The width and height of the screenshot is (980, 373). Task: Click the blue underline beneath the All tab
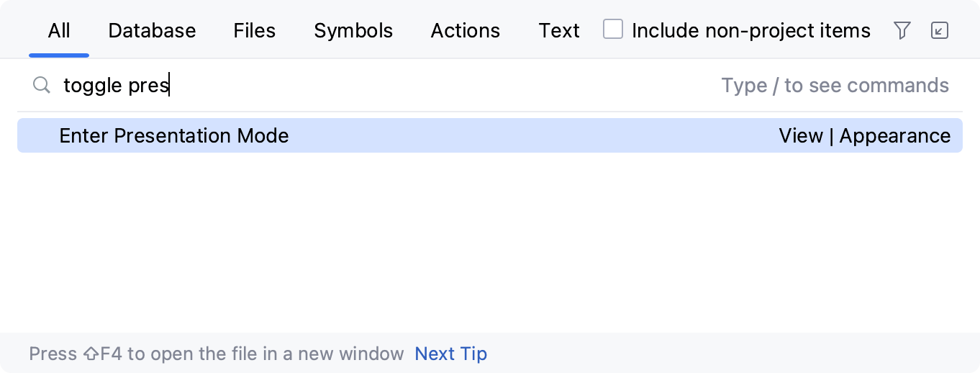(59, 55)
